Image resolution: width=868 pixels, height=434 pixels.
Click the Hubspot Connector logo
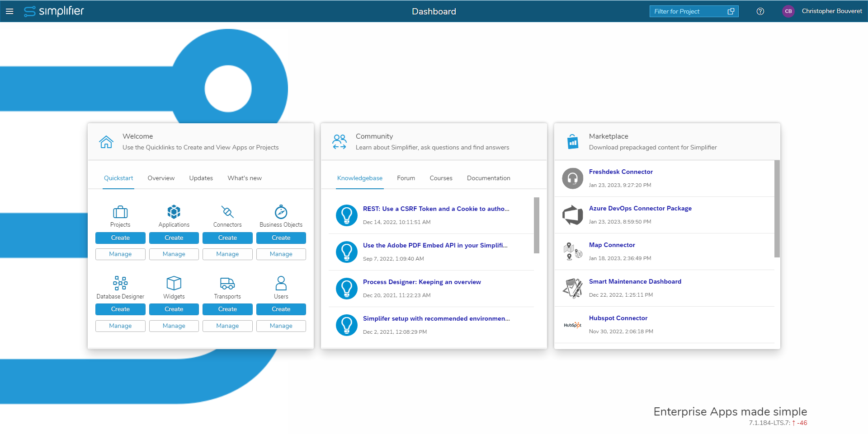click(x=572, y=324)
